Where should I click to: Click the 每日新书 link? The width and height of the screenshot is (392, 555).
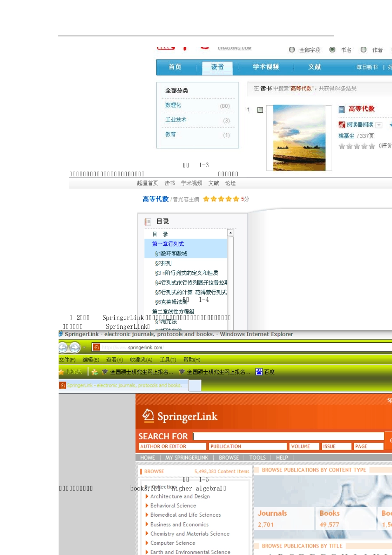(x=367, y=67)
